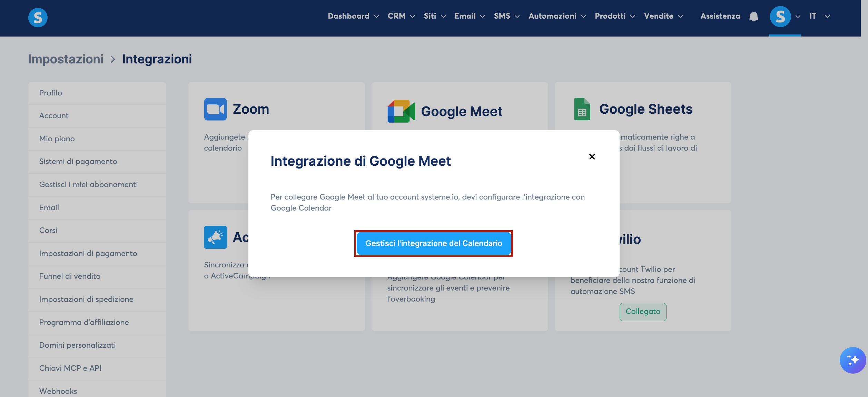Close the Google Meet integration dialog
Screen dimensions: 868x397
[592, 157]
